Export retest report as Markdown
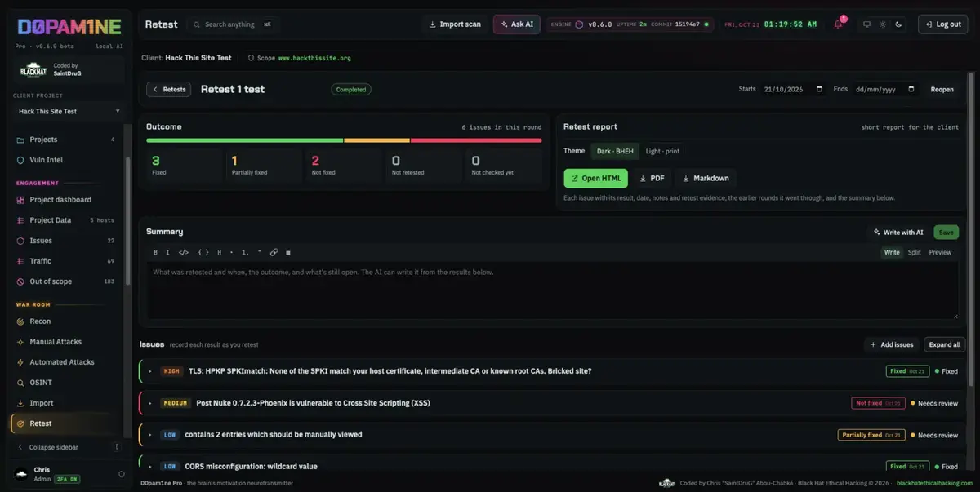 click(x=706, y=178)
